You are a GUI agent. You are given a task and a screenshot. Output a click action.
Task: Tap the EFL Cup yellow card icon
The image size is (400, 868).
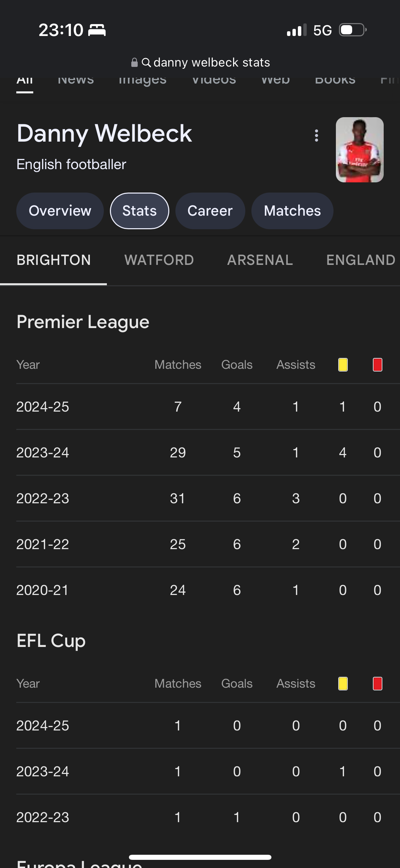(343, 684)
